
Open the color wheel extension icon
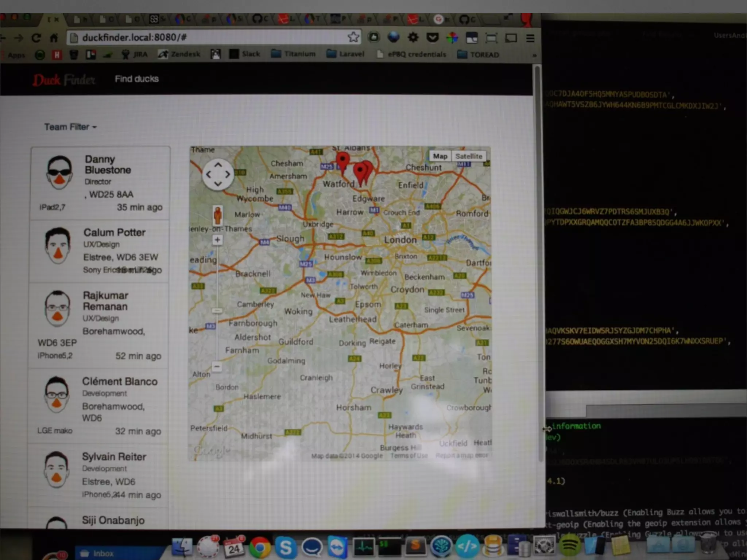pos(452,37)
